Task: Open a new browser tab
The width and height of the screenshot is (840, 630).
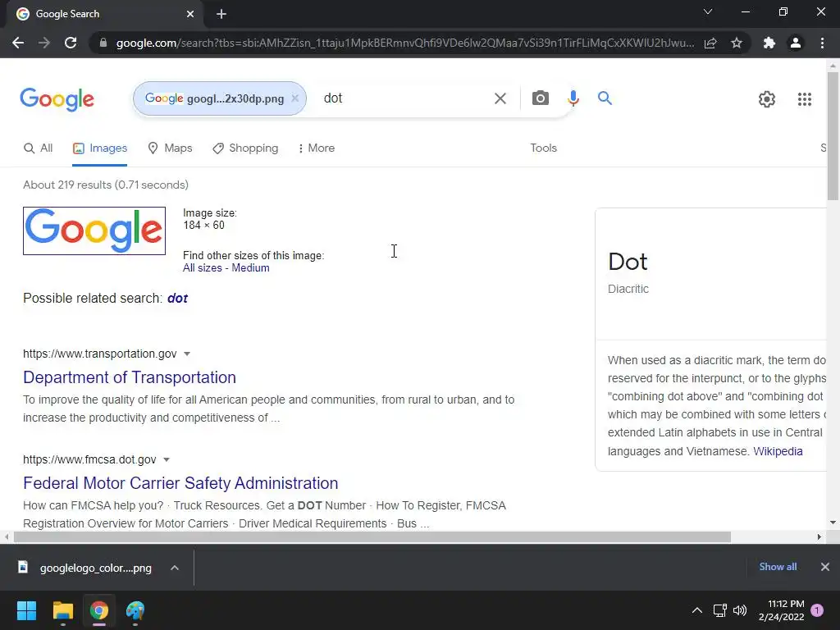Action: (x=221, y=14)
